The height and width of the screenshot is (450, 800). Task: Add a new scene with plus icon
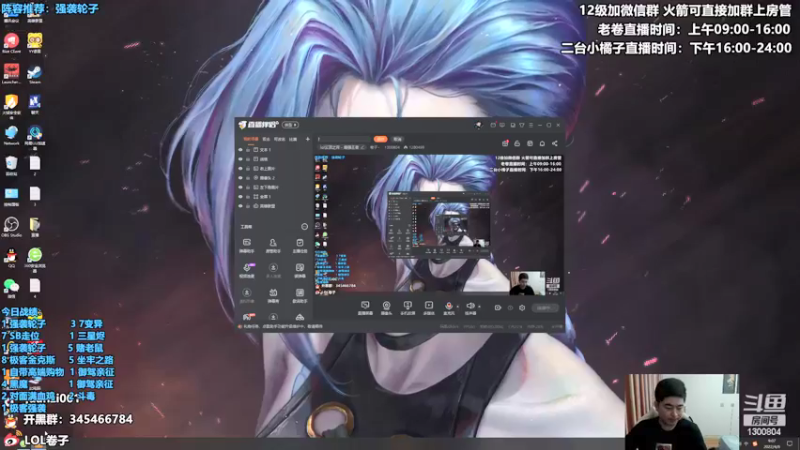(x=307, y=139)
